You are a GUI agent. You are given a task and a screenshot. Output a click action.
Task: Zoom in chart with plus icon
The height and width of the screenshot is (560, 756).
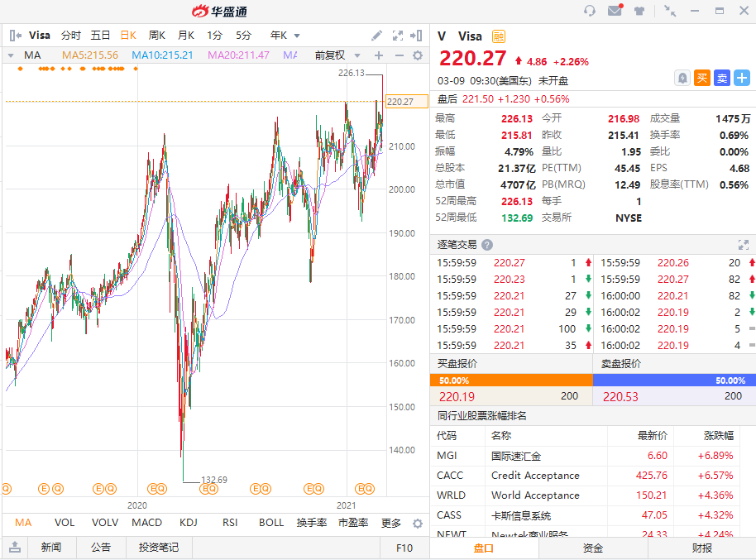click(379, 55)
